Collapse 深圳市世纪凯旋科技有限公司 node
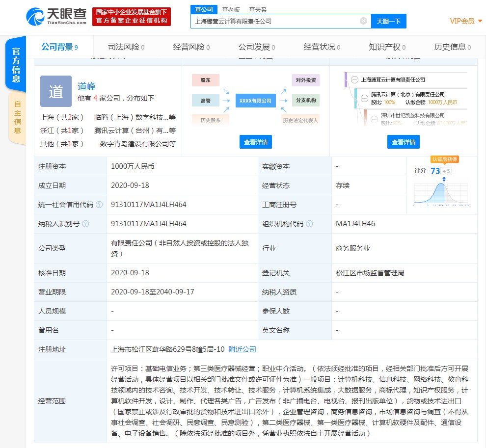Screen dimensions: 486x448 pyautogui.click(x=374, y=119)
